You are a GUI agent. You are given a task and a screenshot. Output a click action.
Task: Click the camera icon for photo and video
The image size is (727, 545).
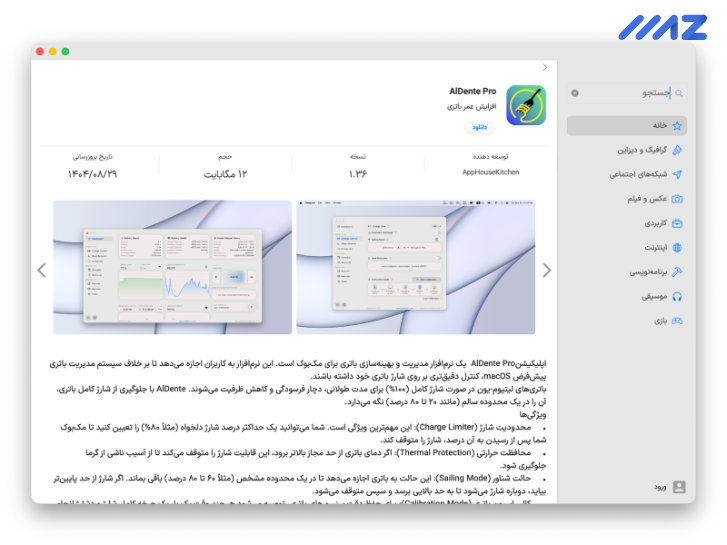(x=677, y=199)
